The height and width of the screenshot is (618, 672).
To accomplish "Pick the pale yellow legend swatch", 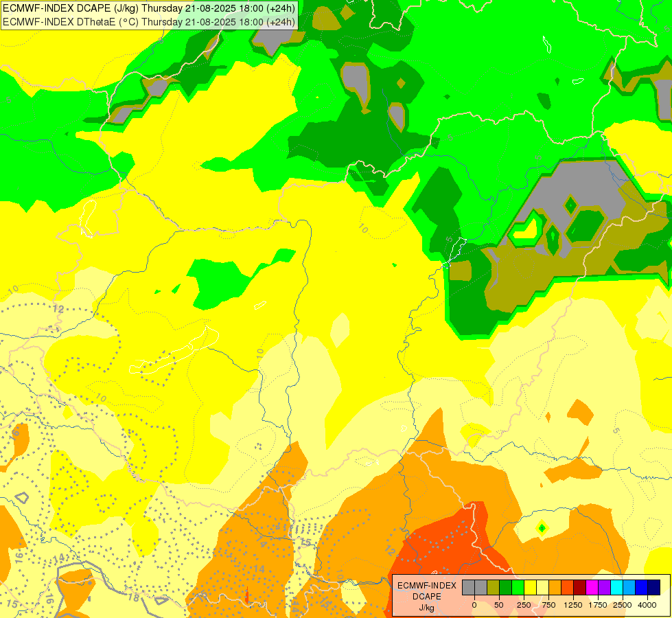I will coord(543,588).
